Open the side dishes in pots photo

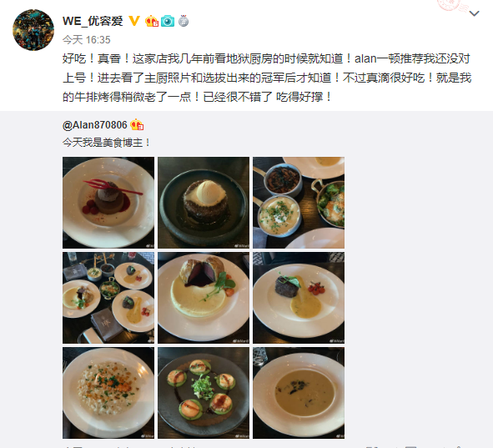pyautogui.click(x=299, y=203)
